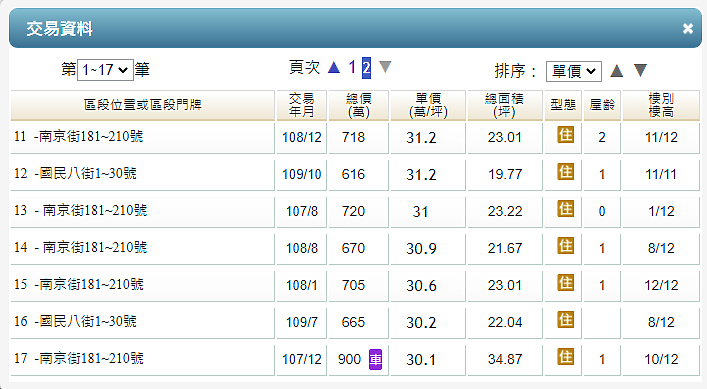The width and height of the screenshot is (707, 389).
Task: Click the 屋齡 column header
Action: pos(602,105)
